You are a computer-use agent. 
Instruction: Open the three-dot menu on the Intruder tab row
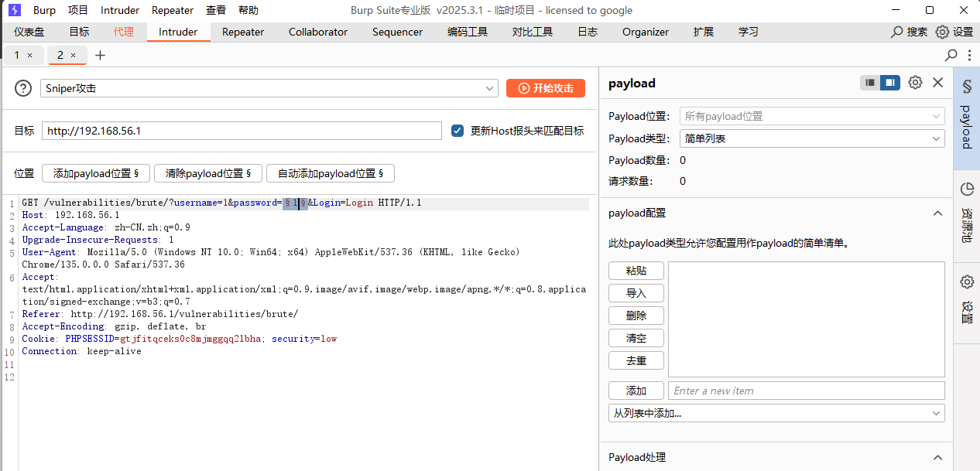[x=969, y=55]
